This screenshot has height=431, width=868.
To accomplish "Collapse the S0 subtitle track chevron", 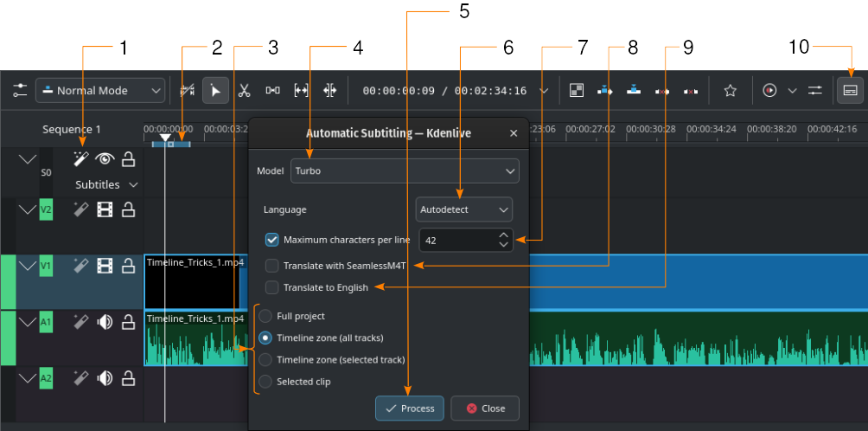I will [x=27, y=159].
